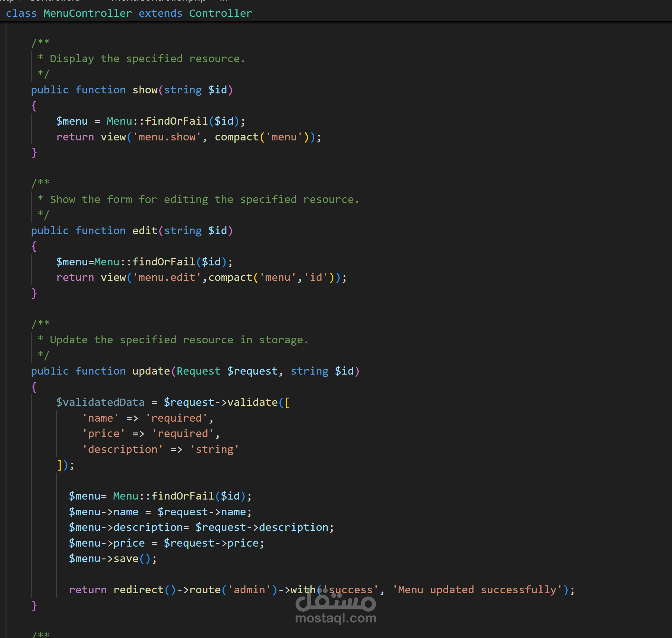Image resolution: width=672 pixels, height=638 pixels.
Task: Click the $validatedData variable
Action: point(100,402)
